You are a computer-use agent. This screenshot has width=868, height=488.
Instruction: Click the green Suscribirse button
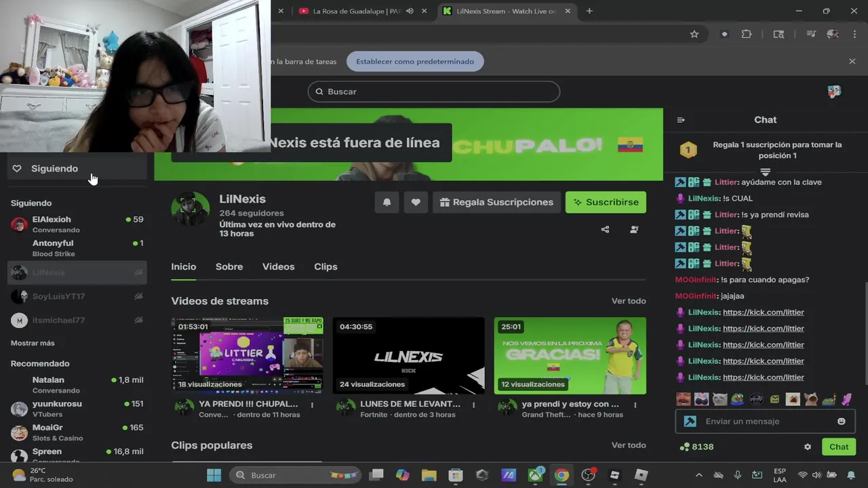[x=606, y=202]
